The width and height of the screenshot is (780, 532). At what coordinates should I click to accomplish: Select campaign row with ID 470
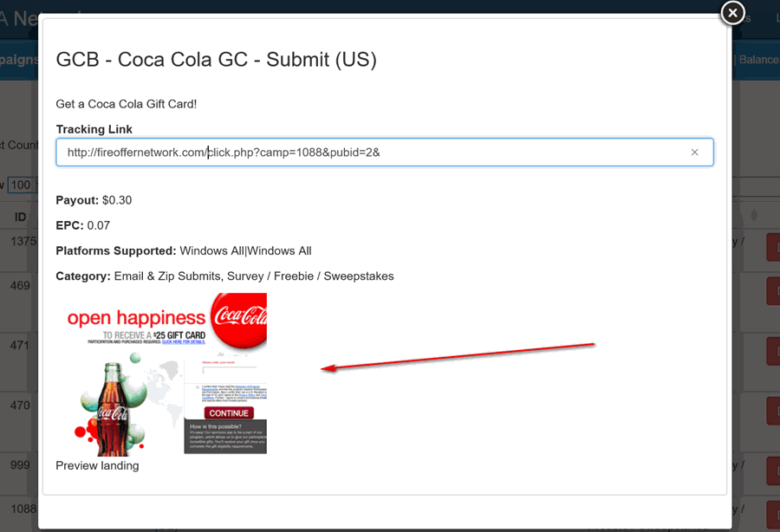21,405
